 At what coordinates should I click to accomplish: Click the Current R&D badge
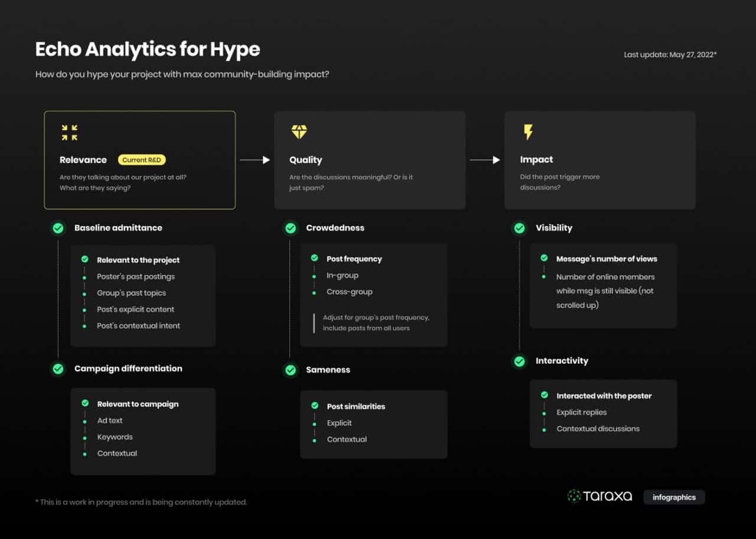[142, 160]
